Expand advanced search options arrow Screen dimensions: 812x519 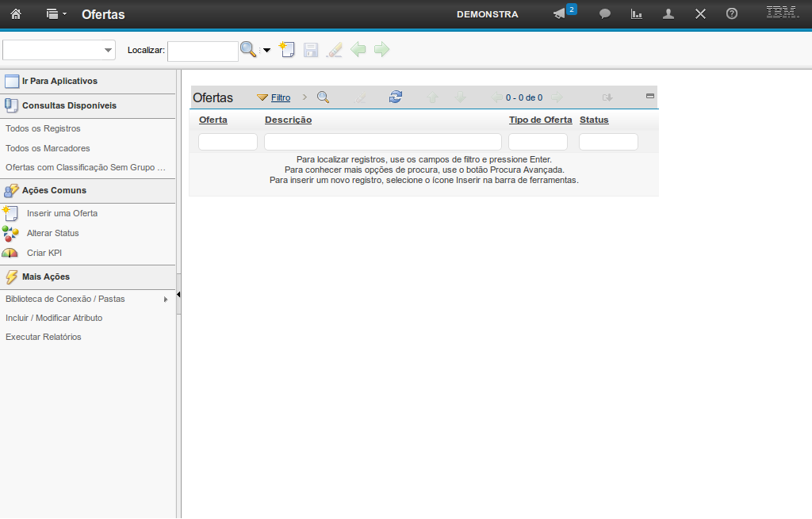(266, 51)
